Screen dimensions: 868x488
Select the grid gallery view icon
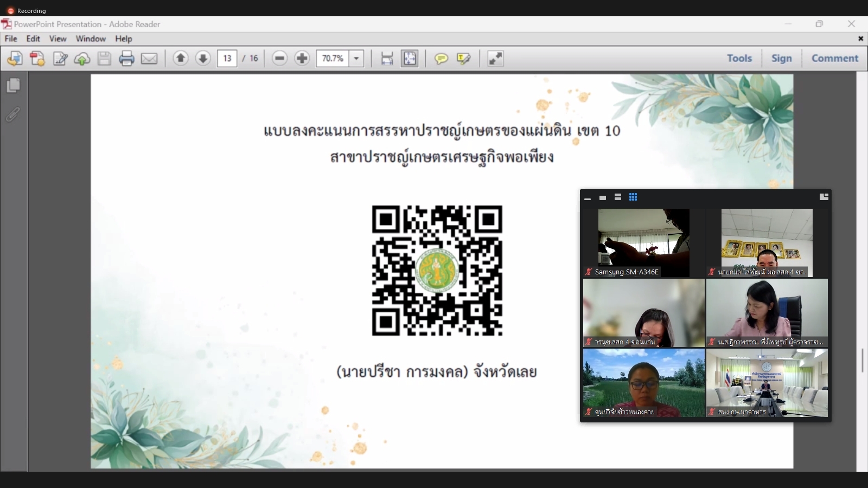633,197
